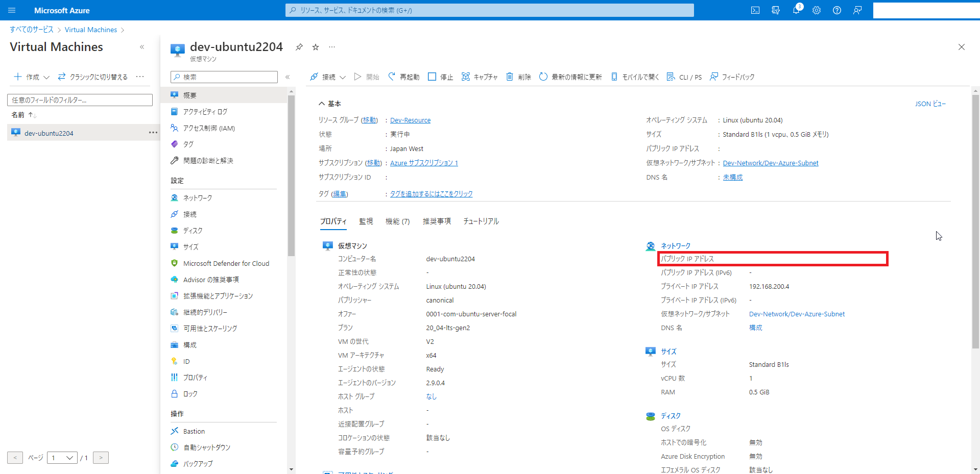Click クラシックに切り替える
Screen dimensions: 980x474
click(x=92, y=77)
